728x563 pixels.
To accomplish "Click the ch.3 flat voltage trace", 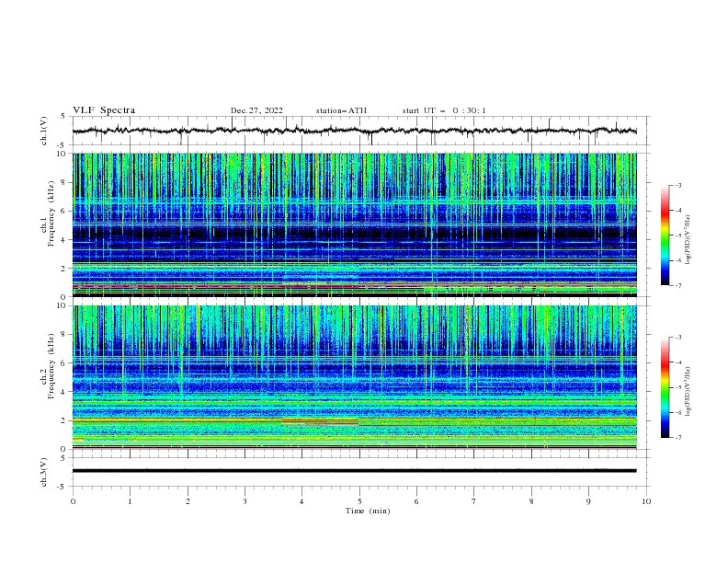I will coord(354,471).
